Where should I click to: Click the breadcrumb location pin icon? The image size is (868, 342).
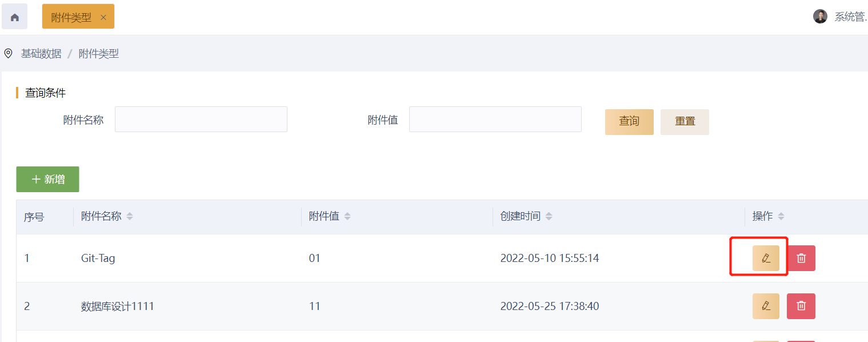click(x=9, y=54)
